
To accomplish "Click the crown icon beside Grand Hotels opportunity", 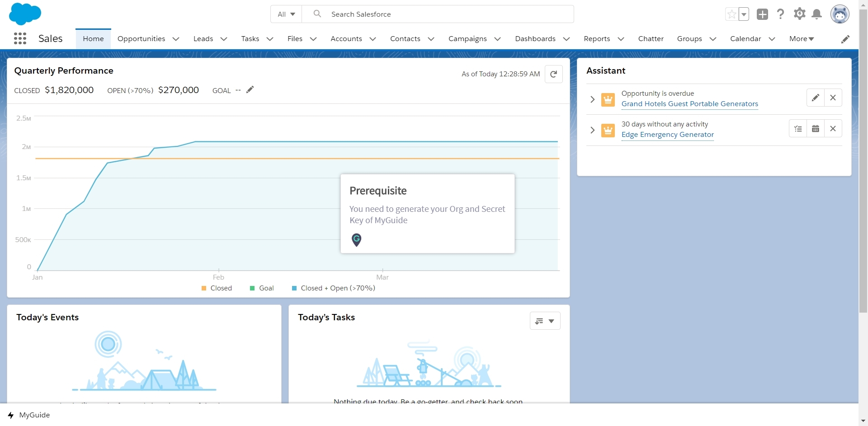I will click(608, 99).
